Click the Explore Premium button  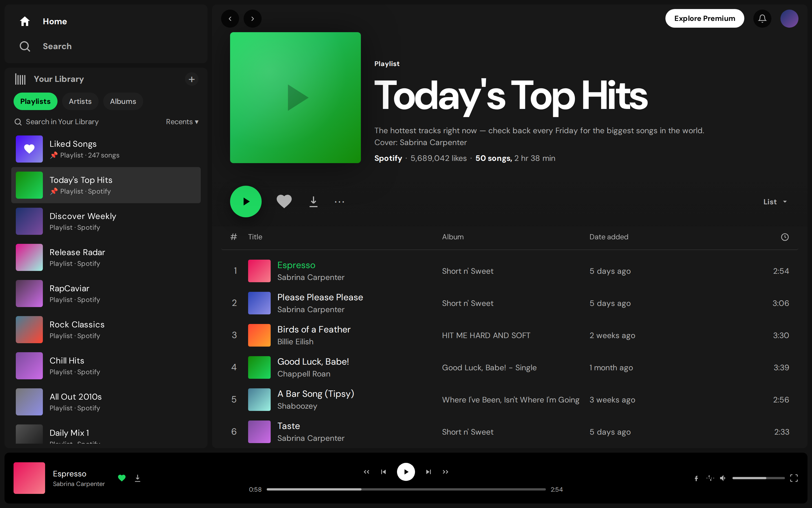click(x=705, y=18)
